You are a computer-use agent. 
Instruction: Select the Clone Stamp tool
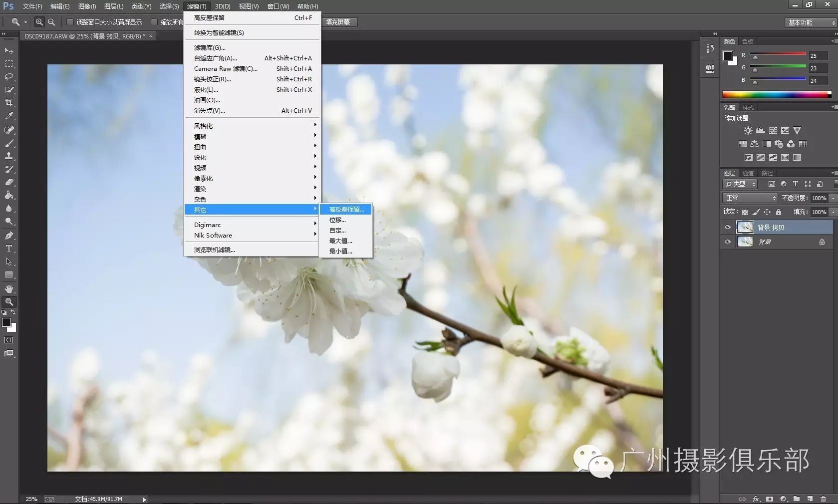(9, 156)
